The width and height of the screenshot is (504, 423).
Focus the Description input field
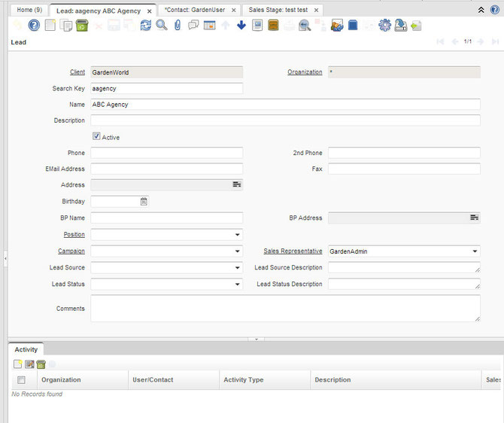point(285,120)
